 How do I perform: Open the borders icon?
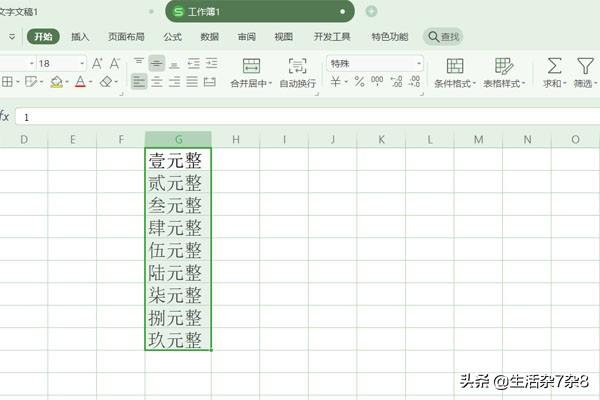click(x=7, y=82)
